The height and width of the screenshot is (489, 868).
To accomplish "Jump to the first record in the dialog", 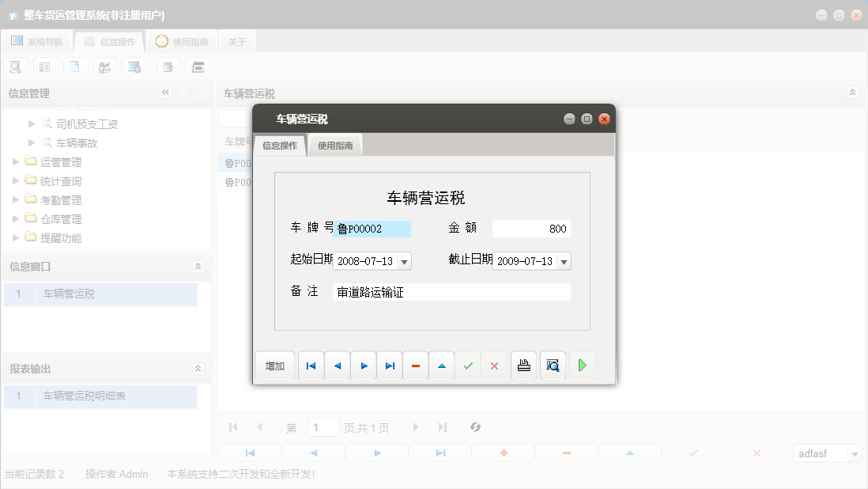I will pyautogui.click(x=310, y=365).
